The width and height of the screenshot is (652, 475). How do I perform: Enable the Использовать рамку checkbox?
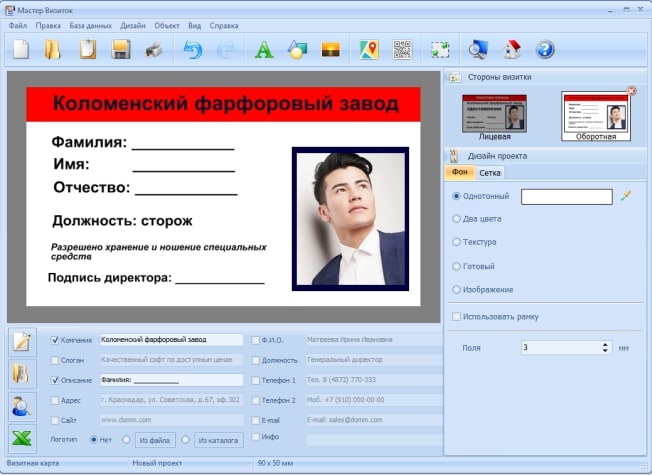pyautogui.click(x=457, y=317)
